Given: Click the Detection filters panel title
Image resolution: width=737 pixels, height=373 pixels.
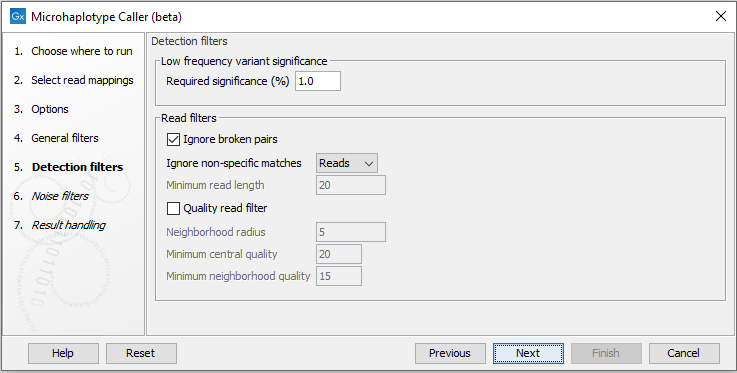Looking at the screenshot, I should (189, 41).
